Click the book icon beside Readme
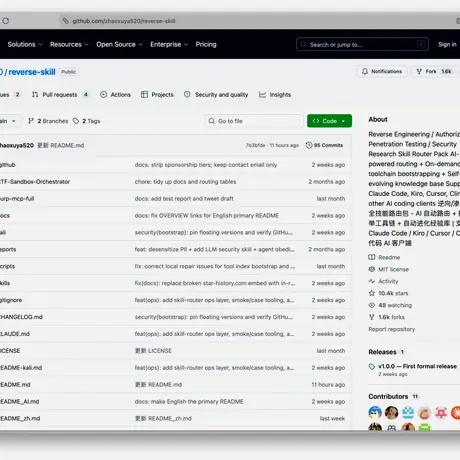460x460 pixels. click(x=372, y=257)
